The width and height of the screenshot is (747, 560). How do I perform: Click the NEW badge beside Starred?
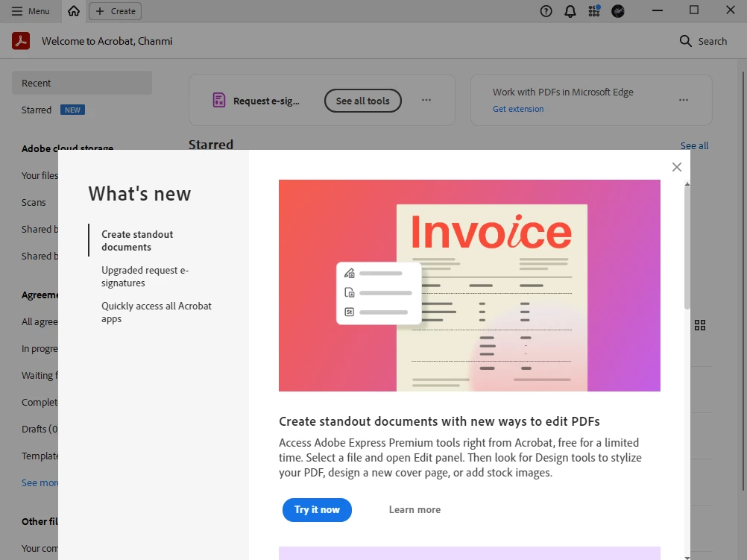[x=72, y=110]
